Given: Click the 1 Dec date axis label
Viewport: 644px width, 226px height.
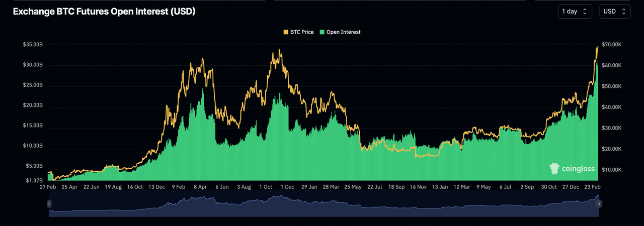Looking at the screenshot, I should [x=287, y=187].
